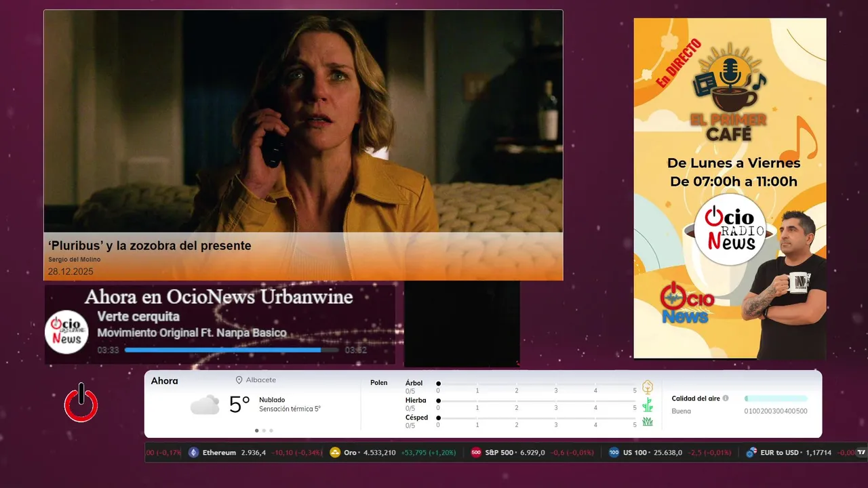Click the OcioNews logo on the banner
The image size is (868, 488).
(x=687, y=302)
